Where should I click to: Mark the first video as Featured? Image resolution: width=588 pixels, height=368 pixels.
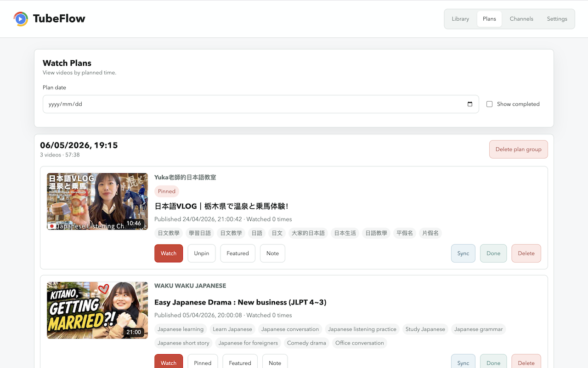pyautogui.click(x=237, y=253)
